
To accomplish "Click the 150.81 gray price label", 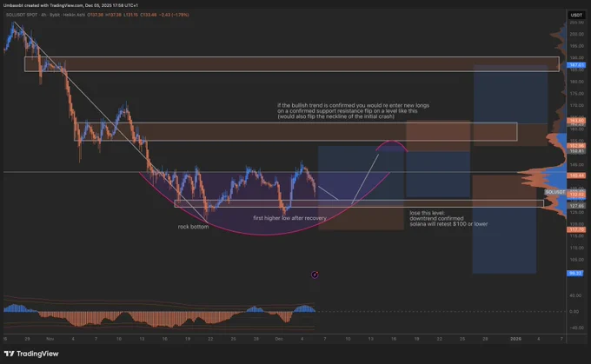I will [x=577, y=150].
